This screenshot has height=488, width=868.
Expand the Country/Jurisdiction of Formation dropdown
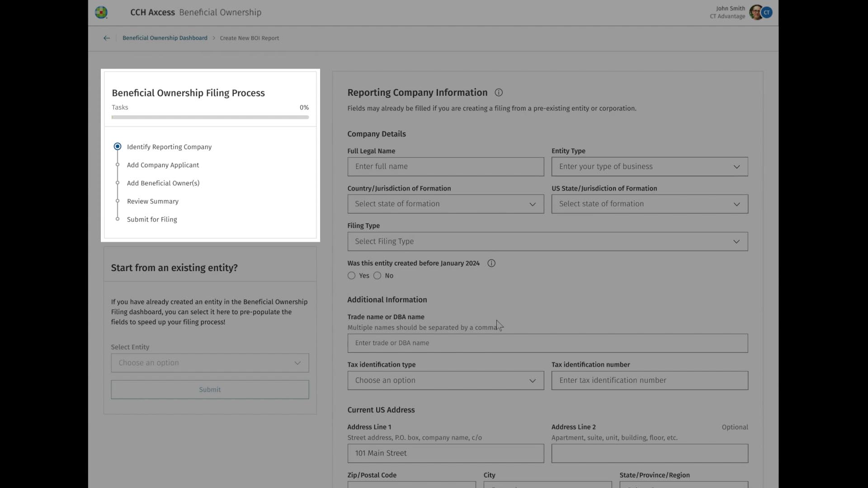pos(445,204)
